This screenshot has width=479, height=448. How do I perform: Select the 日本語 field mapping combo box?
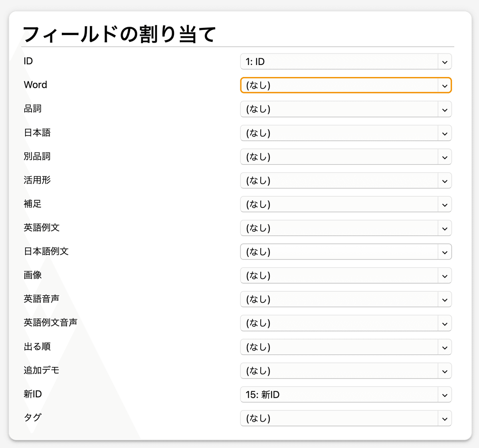pyautogui.click(x=346, y=133)
